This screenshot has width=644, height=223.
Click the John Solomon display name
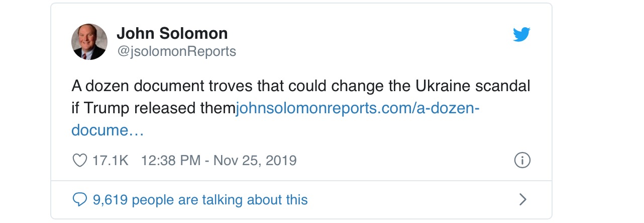click(x=172, y=34)
